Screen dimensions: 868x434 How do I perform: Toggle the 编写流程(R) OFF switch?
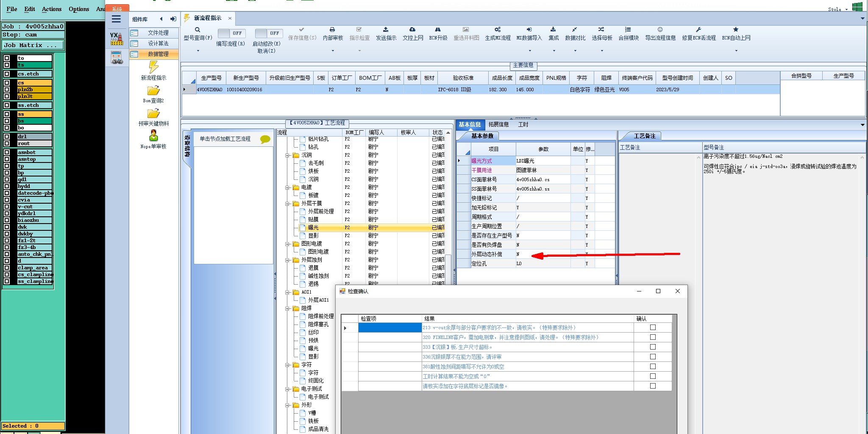(x=231, y=33)
